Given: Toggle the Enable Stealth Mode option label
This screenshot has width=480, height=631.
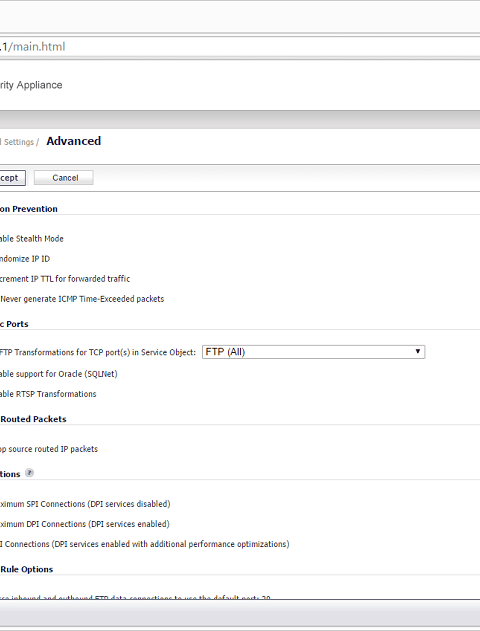Looking at the screenshot, I should tap(32, 239).
